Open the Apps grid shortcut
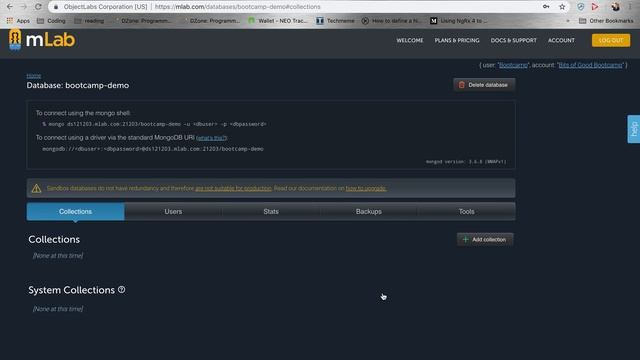 point(18,20)
